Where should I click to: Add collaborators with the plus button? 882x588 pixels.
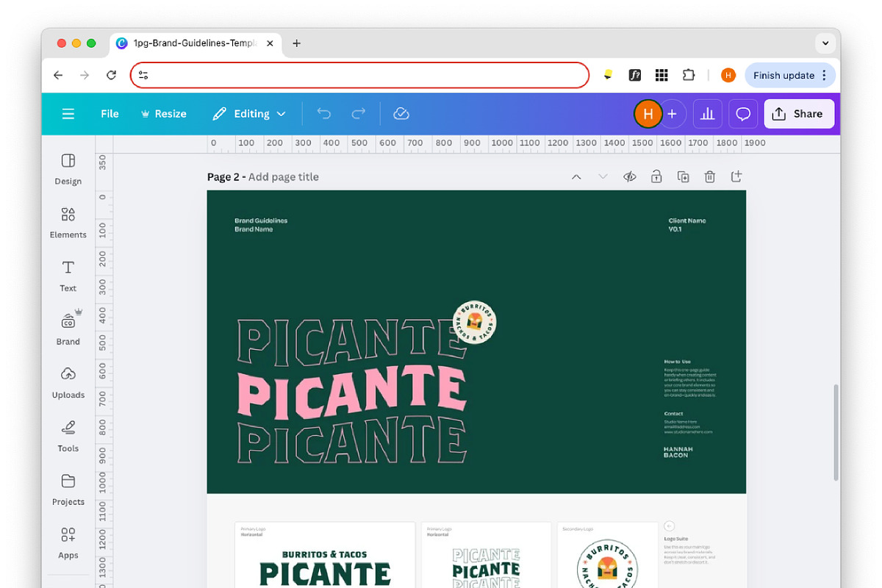(672, 114)
